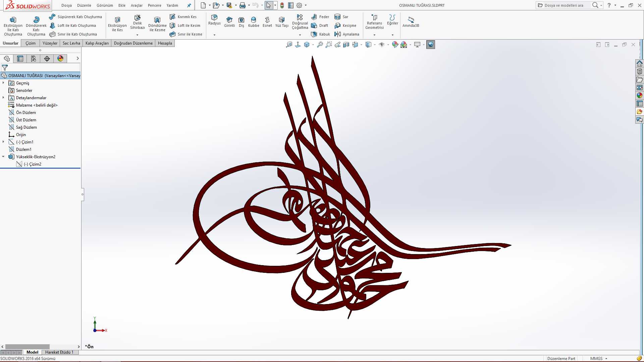Image resolution: width=644 pixels, height=362 pixels.
Task: Open Referans Geometrisi tool
Action: (374, 22)
